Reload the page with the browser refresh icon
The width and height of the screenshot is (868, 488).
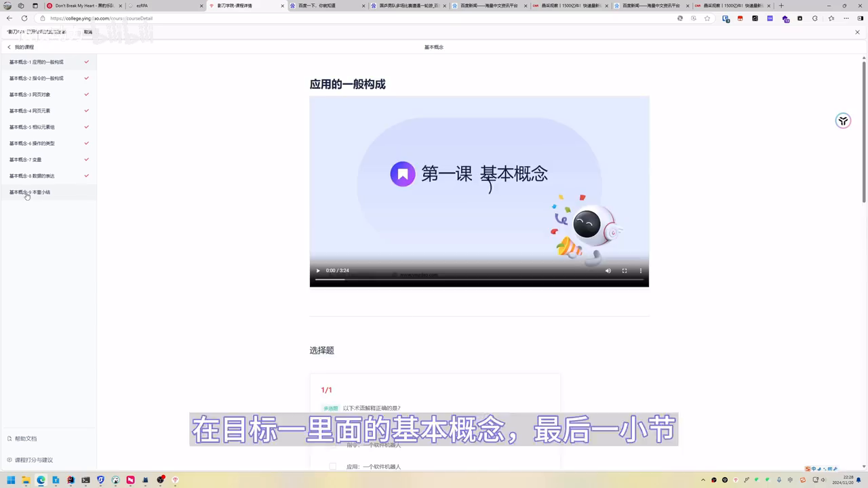[24, 18]
